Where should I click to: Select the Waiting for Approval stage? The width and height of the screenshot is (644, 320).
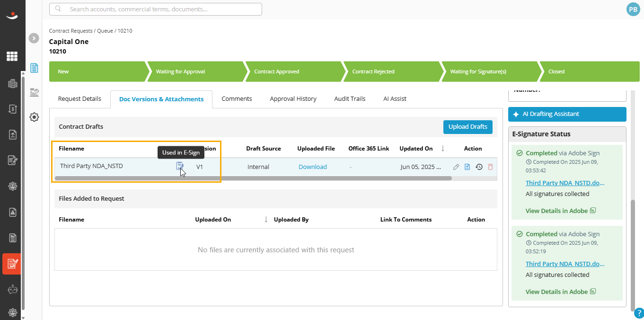point(196,71)
